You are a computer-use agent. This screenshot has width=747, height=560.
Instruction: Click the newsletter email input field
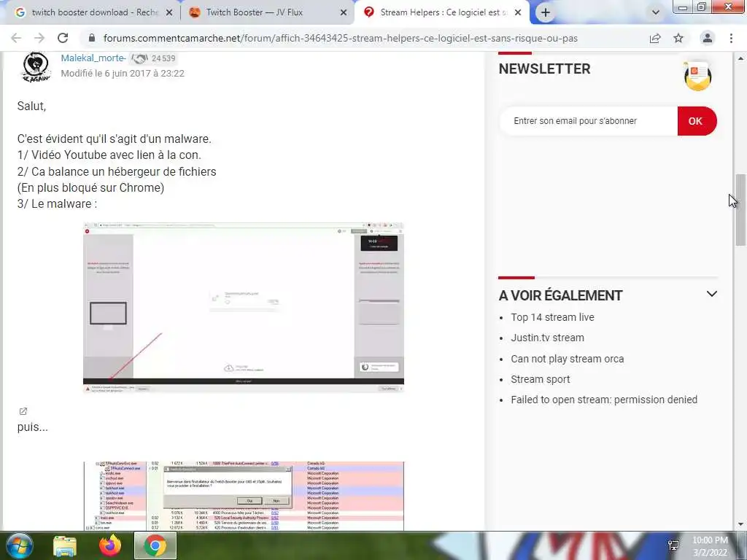[x=589, y=121]
